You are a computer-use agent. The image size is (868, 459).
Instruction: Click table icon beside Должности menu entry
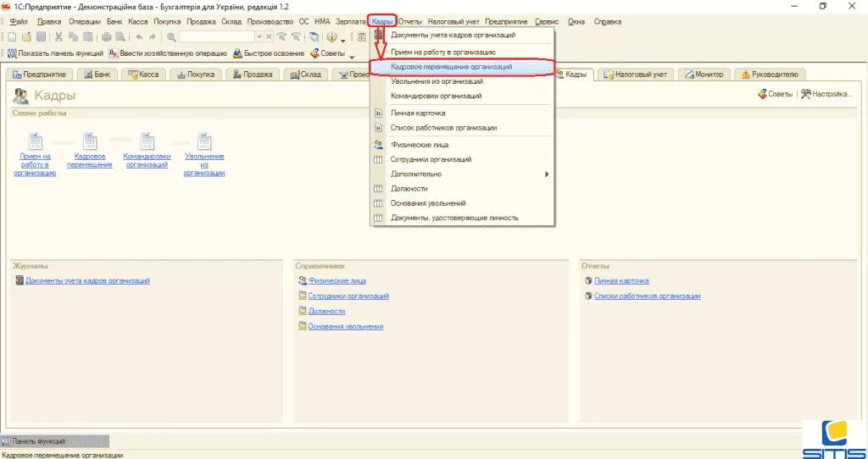pyautogui.click(x=379, y=189)
